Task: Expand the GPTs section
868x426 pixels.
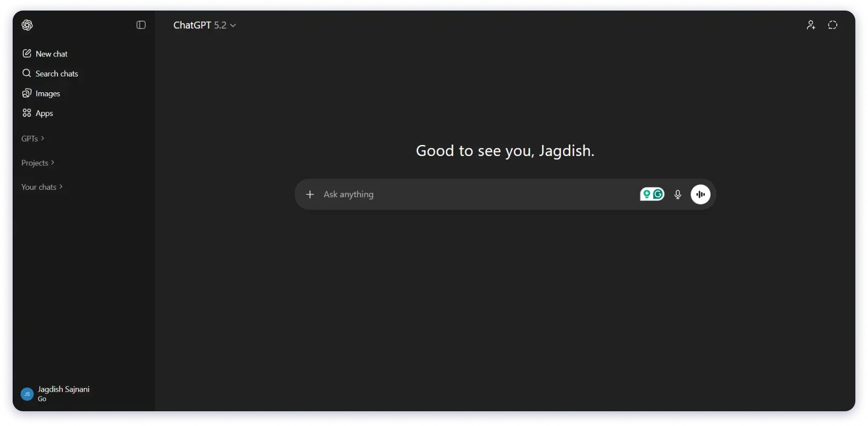Action: pyautogui.click(x=33, y=139)
